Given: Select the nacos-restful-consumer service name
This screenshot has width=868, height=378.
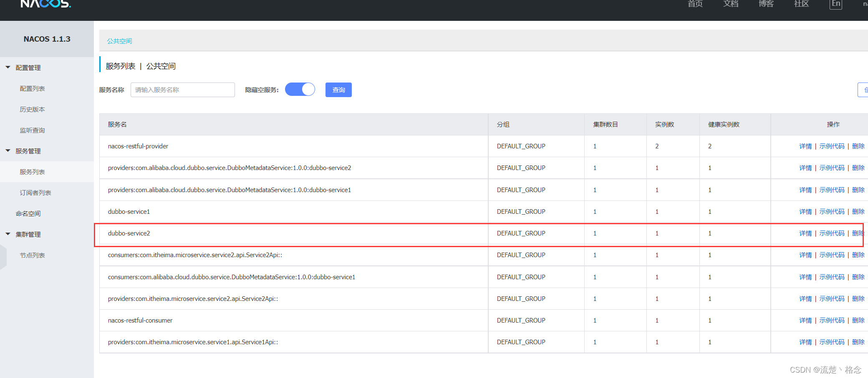Looking at the screenshot, I should click(x=140, y=320).
